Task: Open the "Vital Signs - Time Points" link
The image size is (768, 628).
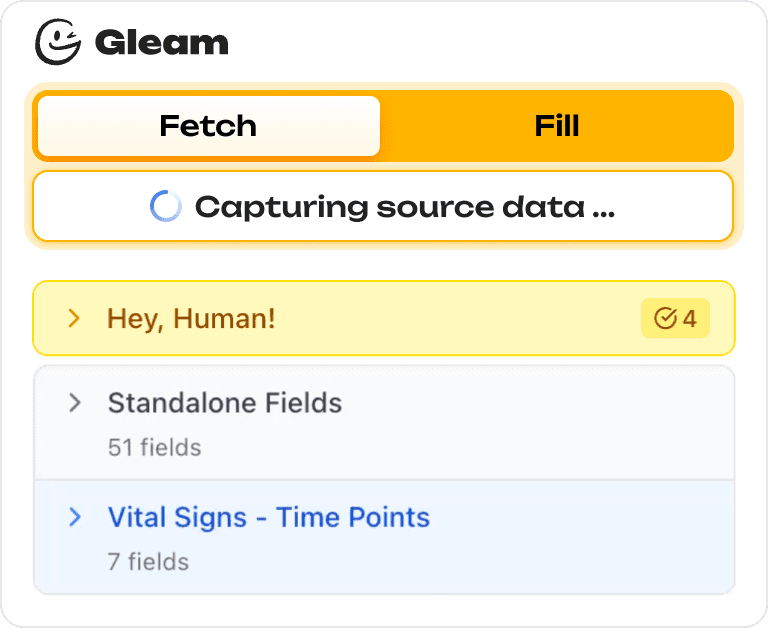Action: click(x=268, y=517)
